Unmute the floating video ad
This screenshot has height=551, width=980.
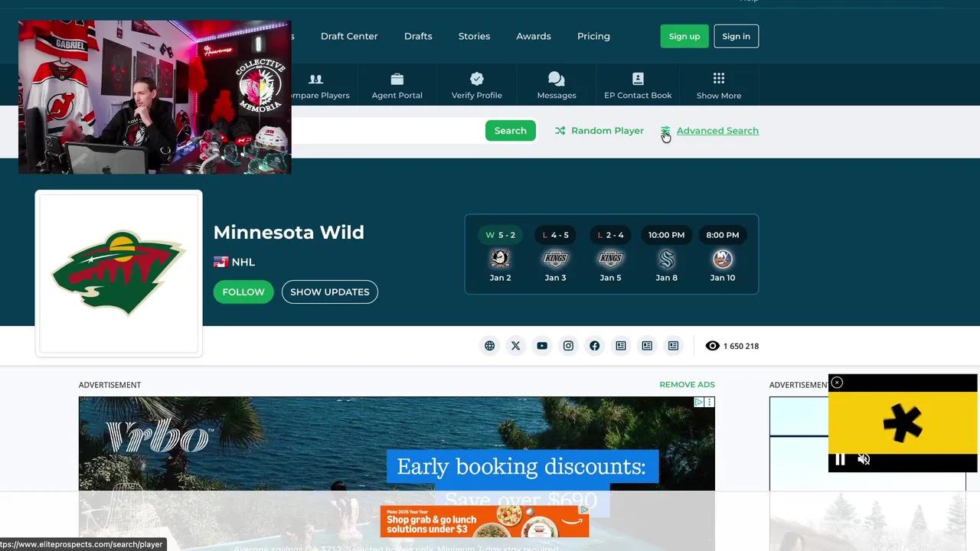pos(864,459)
